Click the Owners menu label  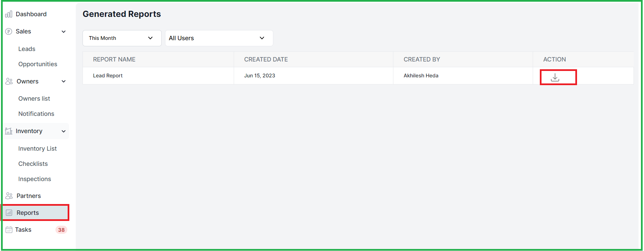click(x=27, y=81)
